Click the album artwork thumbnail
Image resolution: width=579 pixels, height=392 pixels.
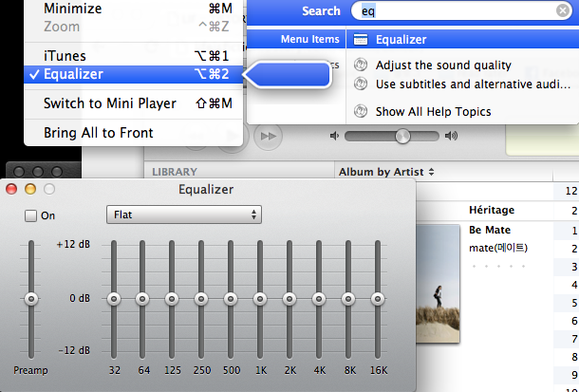[438, 284]
